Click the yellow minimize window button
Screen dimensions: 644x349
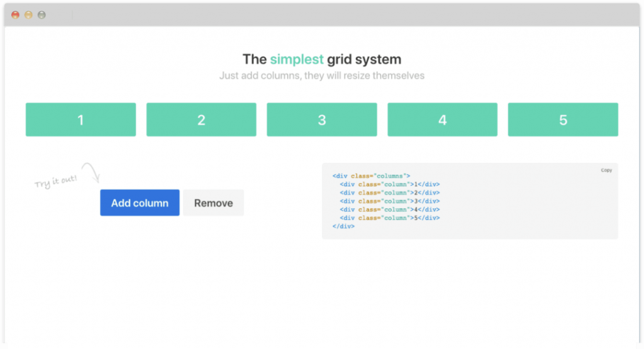pos(28,15)
